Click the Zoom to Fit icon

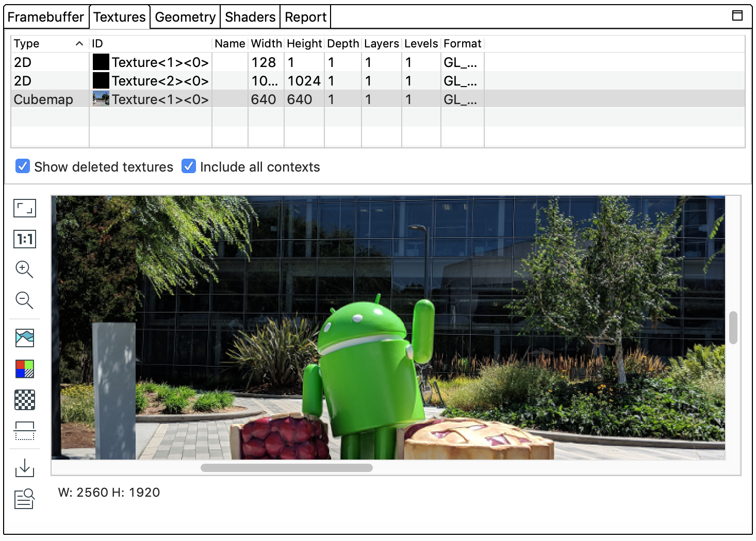[24, 208]
